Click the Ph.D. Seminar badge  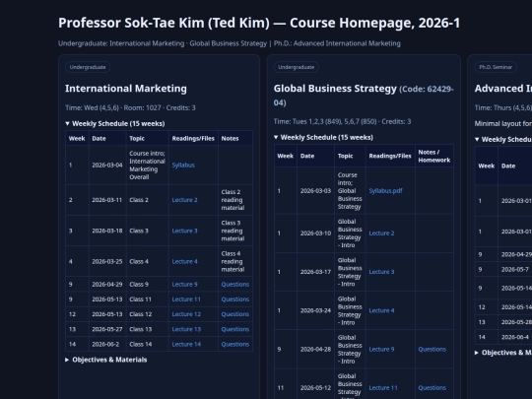point(496,67)
